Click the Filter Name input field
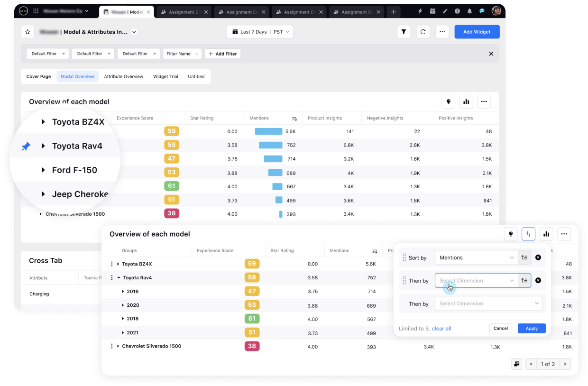Screen dimensions: 588x386 point(179,54)
